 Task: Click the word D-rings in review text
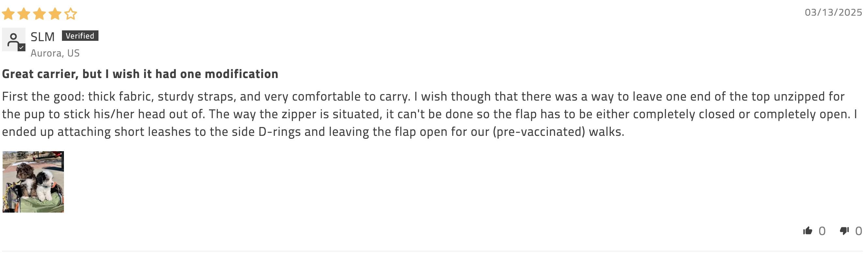coord(279,132)
